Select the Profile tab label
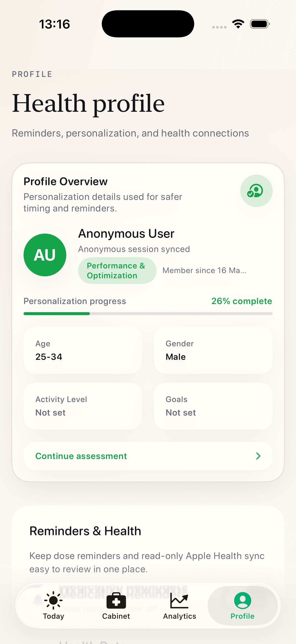Image resolution: width=296 pixels, height=644 pixels. (x=242, y=616)
